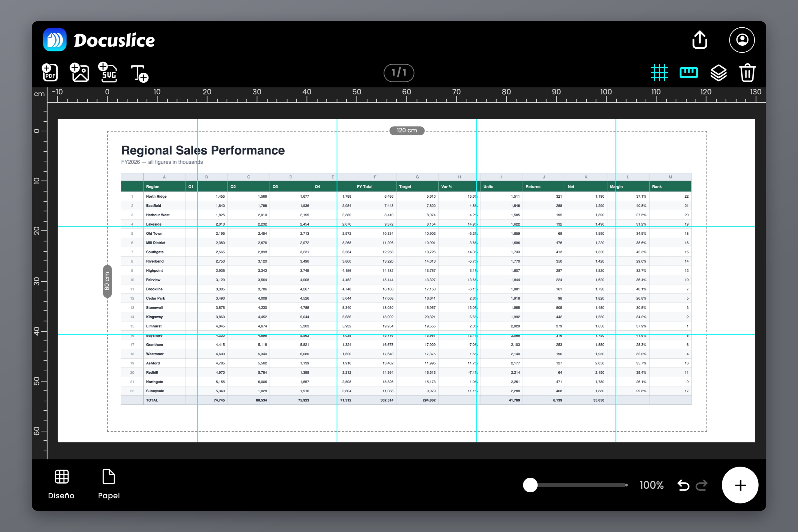Click the Region column header
The height and width of the screenshot is (532, 798).
[153, 187]
